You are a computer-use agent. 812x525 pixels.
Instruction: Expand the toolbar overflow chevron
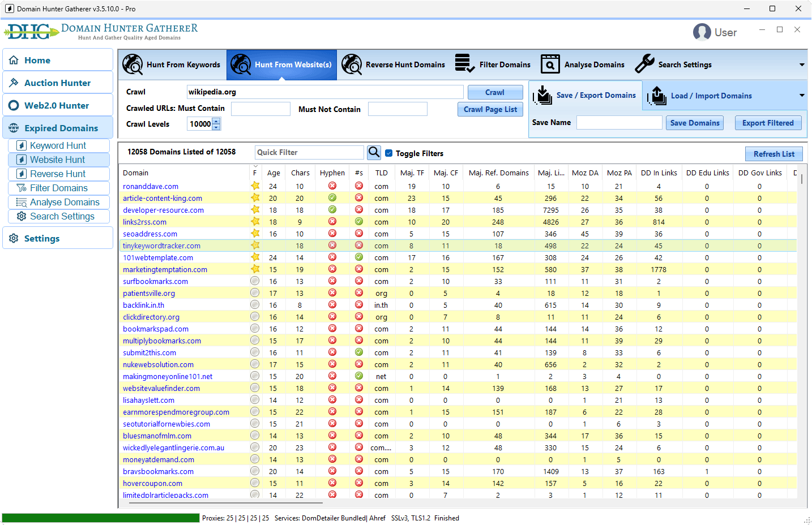click(803, 64)
